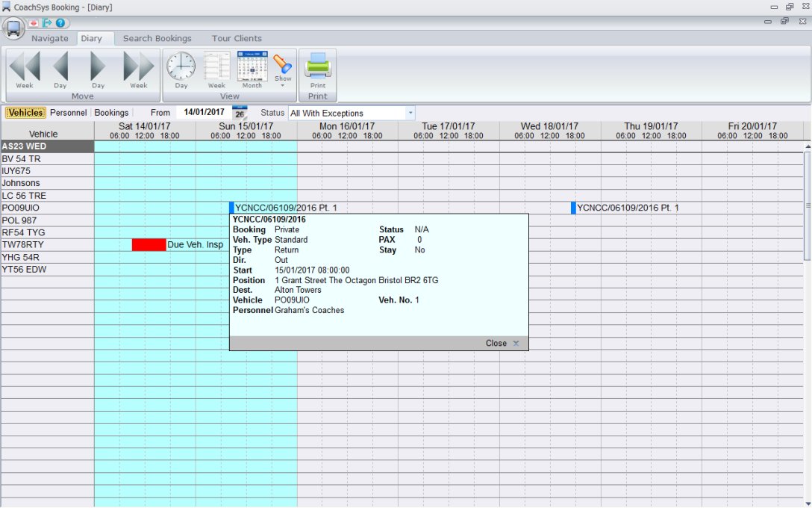Open the CoachSys bus application menu

point(13,28)
